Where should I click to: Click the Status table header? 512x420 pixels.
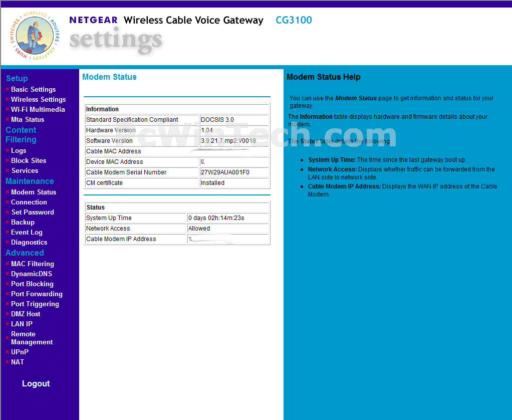tap(177, 207)
